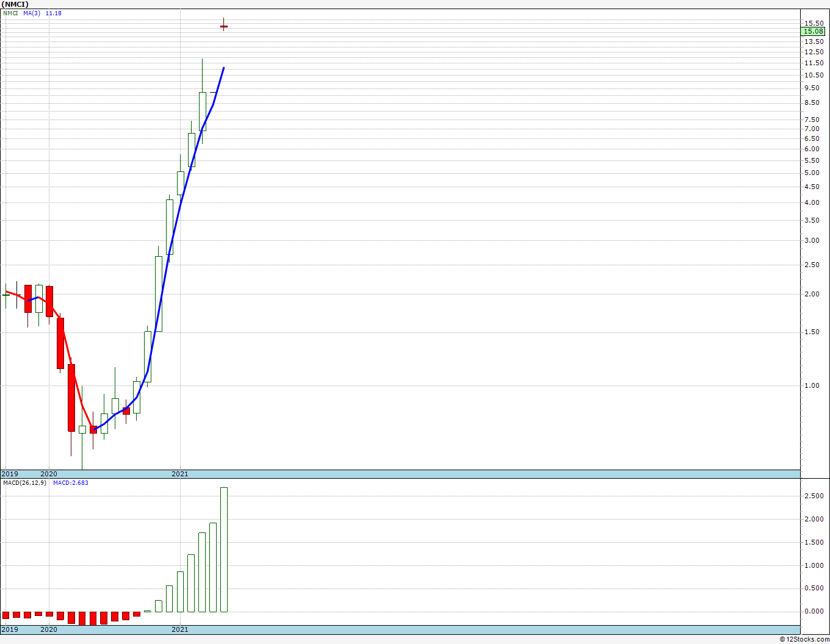Click the 10.50 price axis label
830x644 pixels.
click(813, 75)
